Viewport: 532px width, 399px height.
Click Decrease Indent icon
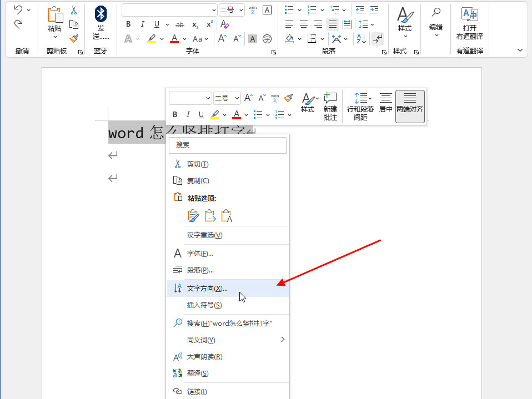pos(360,10)
